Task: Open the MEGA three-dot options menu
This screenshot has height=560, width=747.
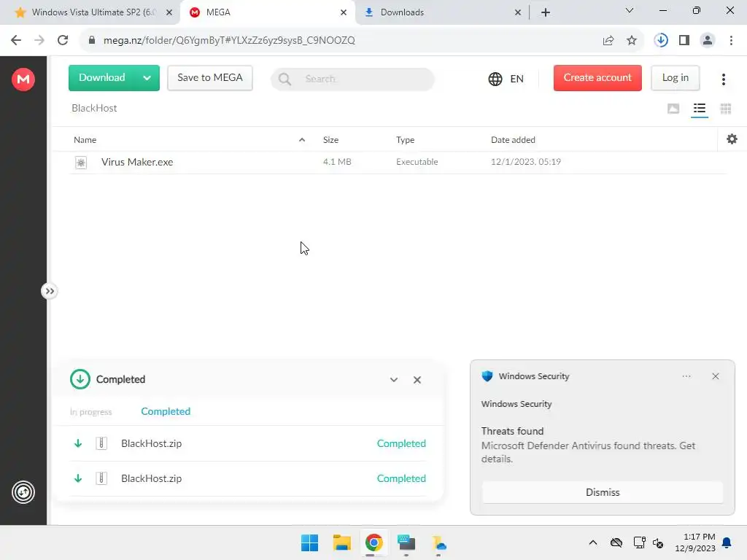Action: point(723,79)
